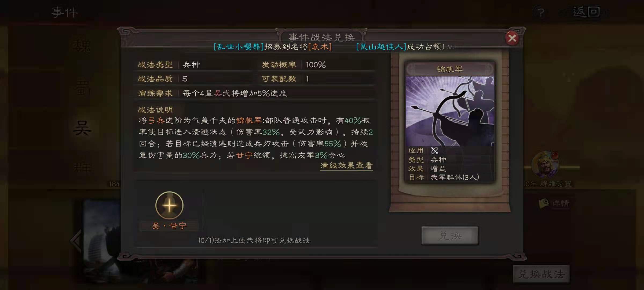Viewport: 644px width, 290px height.
Task: Open 满级效果查看 max level effect link
Action: click(346, 165)
